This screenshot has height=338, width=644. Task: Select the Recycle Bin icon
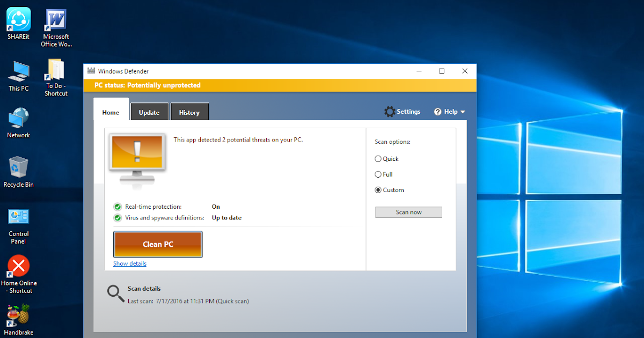[x=18, y=172]
